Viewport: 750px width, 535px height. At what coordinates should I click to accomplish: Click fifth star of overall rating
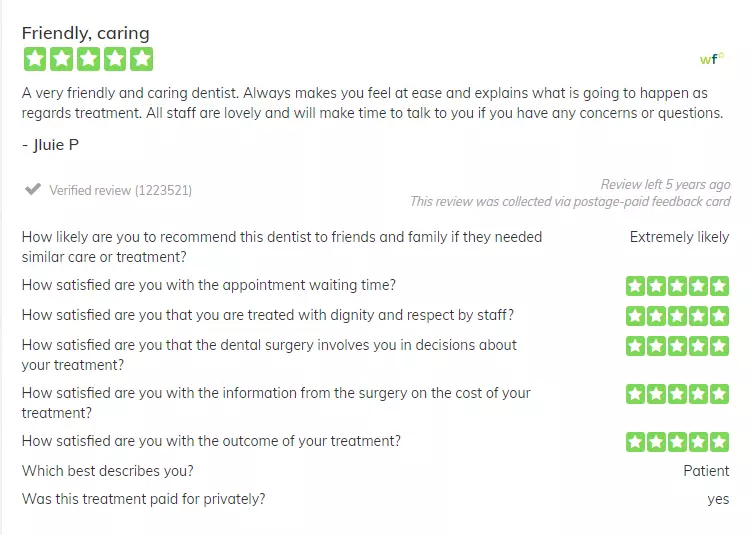pos(142,59)
